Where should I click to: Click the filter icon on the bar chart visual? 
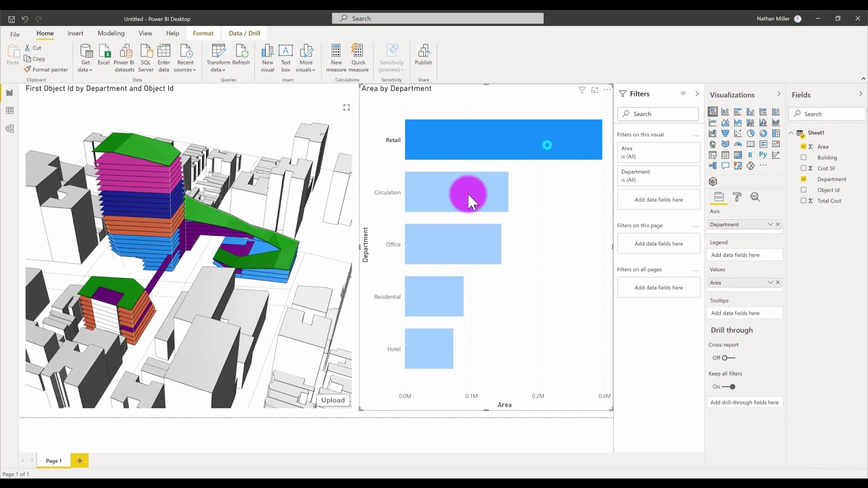tap(582, 89)
